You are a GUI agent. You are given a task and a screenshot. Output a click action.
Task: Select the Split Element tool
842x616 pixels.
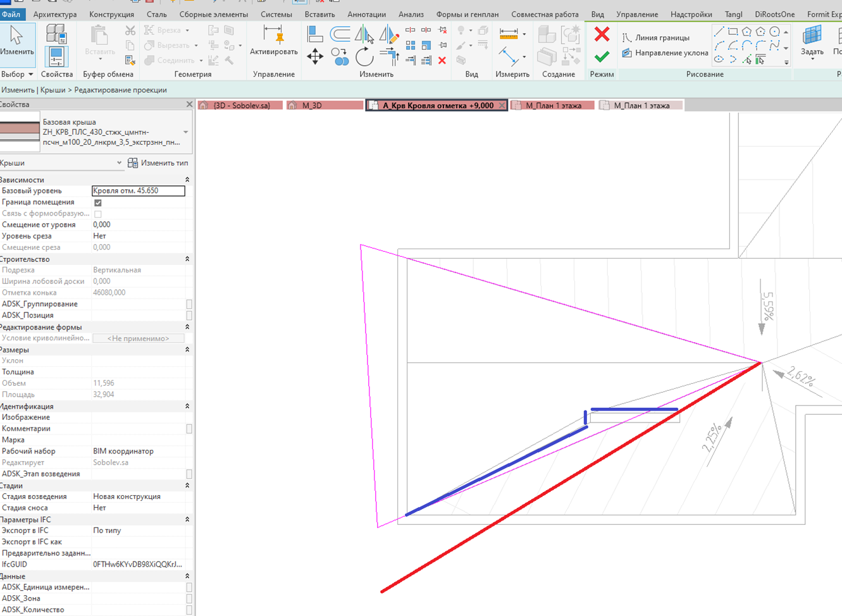411,30
